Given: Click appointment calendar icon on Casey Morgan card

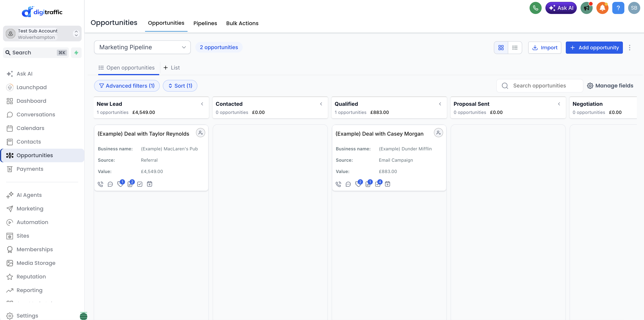Looking at the screenshot, I should tap(388, 184).
